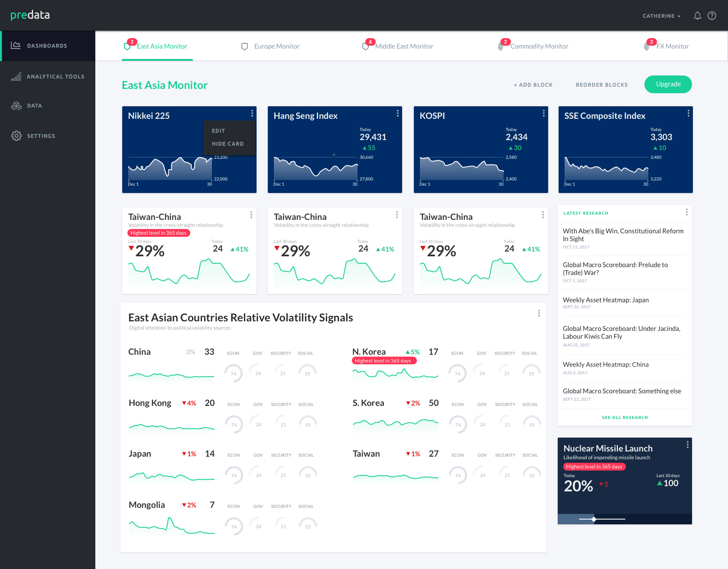Screen dimensions: 728x569
Task: Switch to Commodity Monitor tab
Action: [x=533, y=46]
